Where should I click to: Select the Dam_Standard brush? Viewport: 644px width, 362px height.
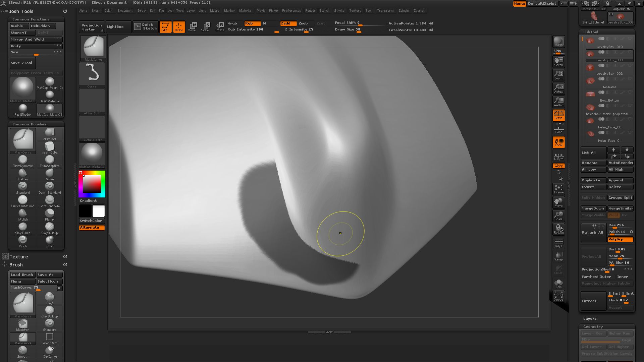coord(50,188)
